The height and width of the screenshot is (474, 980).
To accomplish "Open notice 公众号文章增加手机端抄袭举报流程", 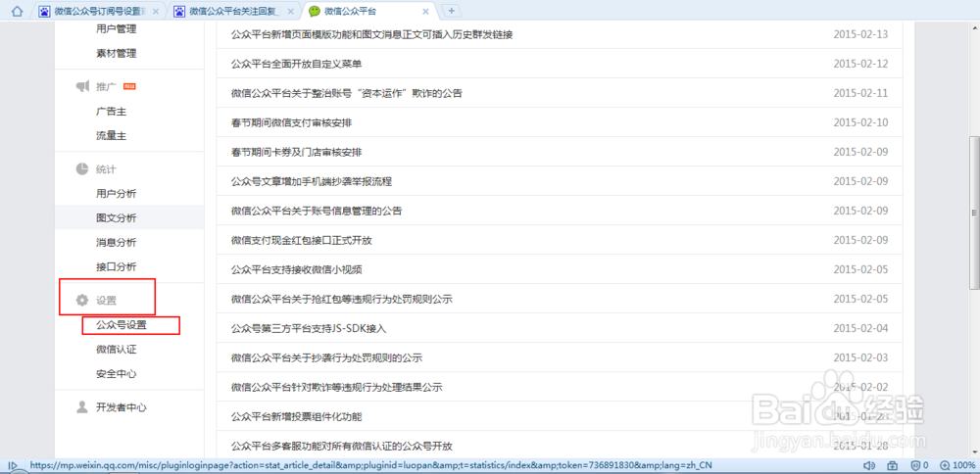I will pos(312,181).
